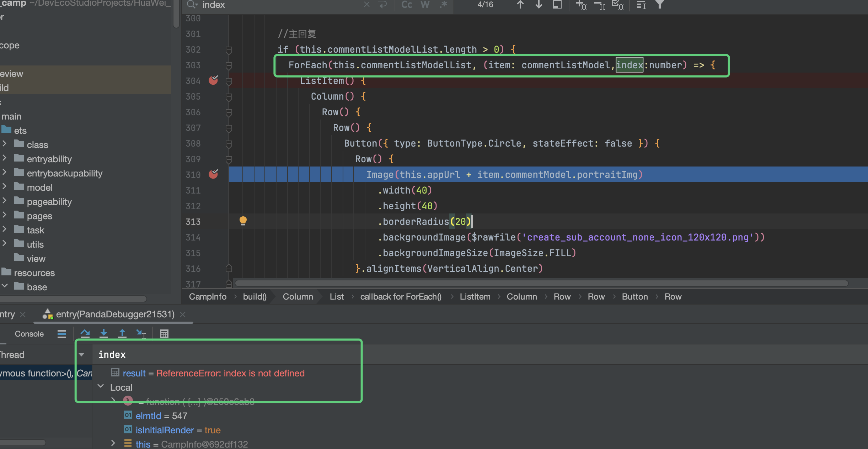Toggle breakpoint on line 304
Screen dimensions: 868x449
coord(213,80)
